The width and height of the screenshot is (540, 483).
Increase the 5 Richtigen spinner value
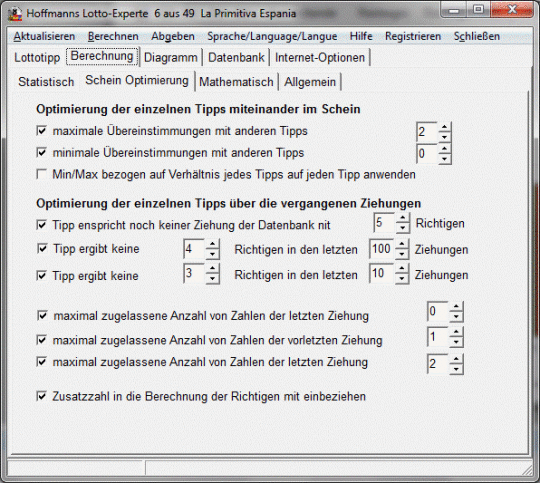(x=402, y=218)
